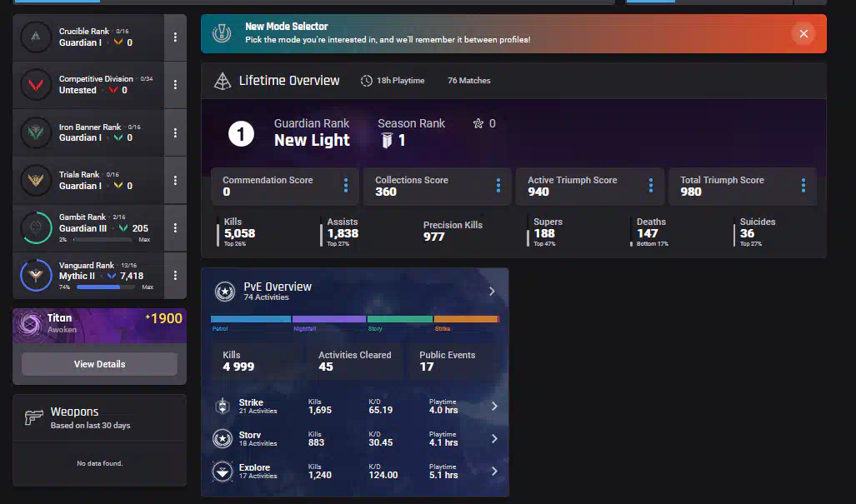The width and height of the screenshot is (856, 504).
Task: Click the View Details button
Action: click(99, 364)
